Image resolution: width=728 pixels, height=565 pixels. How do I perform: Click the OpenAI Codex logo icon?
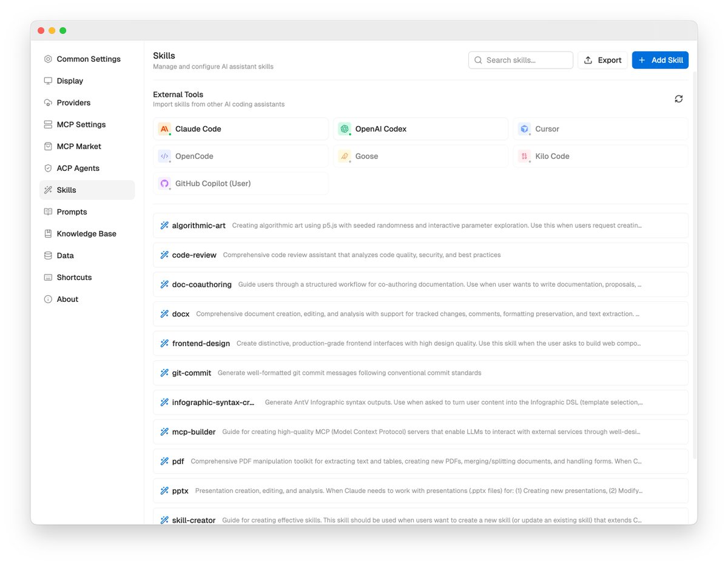(x=345, y=129)
